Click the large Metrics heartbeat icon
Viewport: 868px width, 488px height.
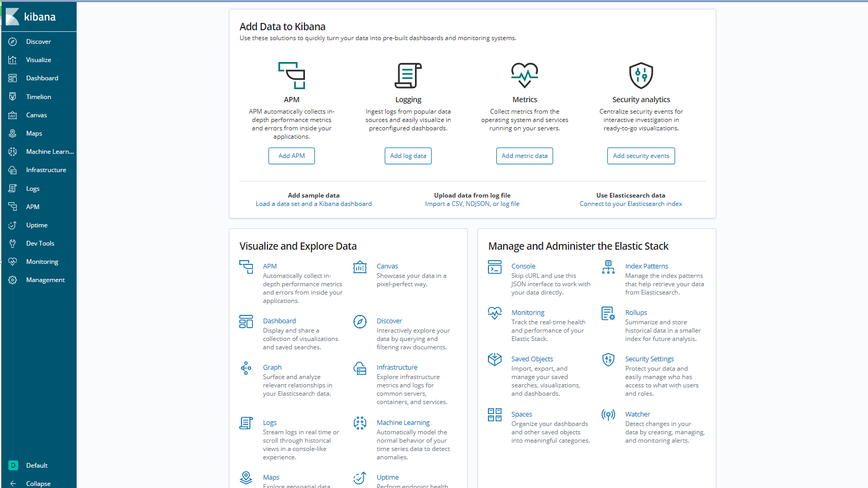[x=524, y=76]
